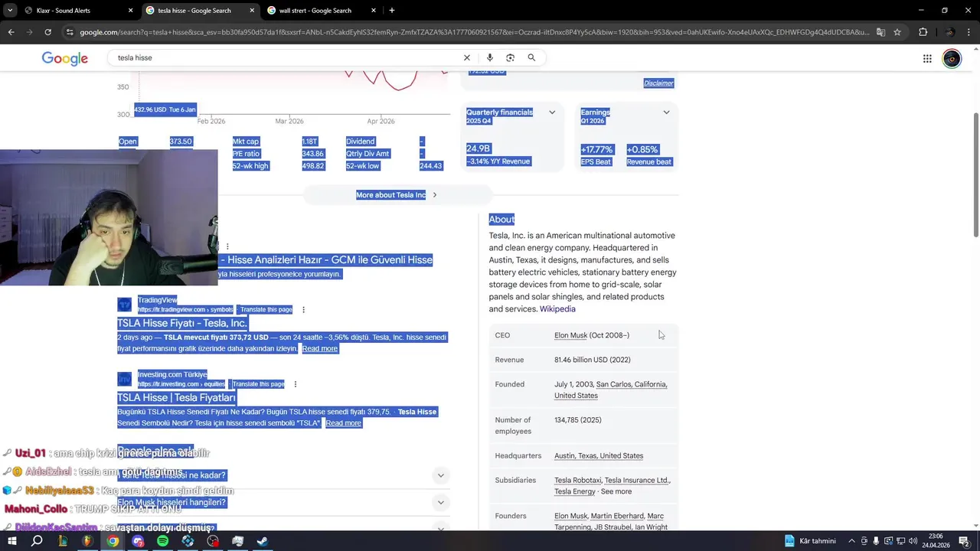
Task: Translate the Investing.com page link
Action: pos(258,384)
